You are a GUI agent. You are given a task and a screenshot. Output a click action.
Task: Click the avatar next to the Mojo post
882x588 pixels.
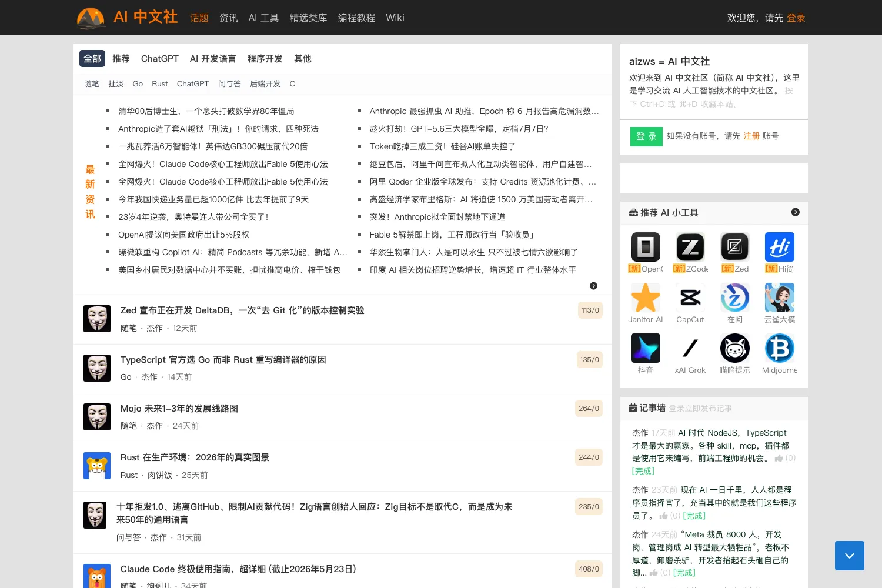pyautogui.click(x=97, y=417)
